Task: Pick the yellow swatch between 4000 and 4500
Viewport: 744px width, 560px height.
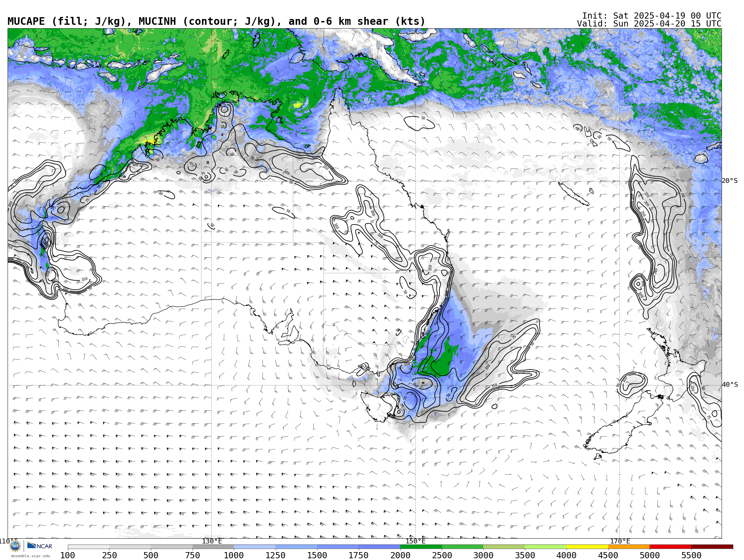Action: (x=587, y=547)
